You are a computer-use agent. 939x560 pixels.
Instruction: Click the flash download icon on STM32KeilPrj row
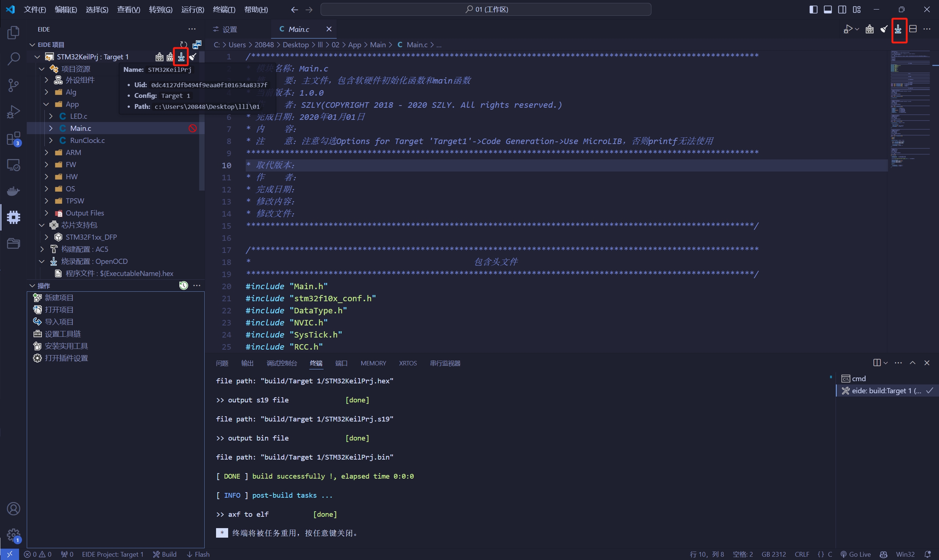[181, 56]
